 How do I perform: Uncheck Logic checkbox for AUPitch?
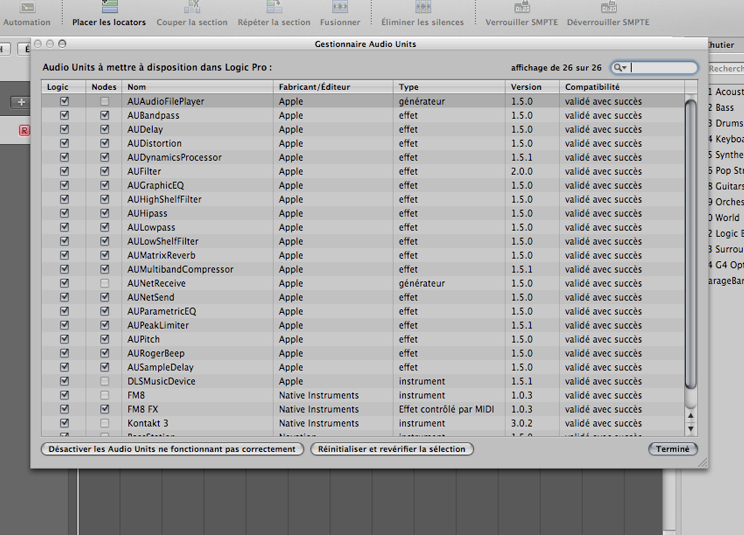coord(65,339)
